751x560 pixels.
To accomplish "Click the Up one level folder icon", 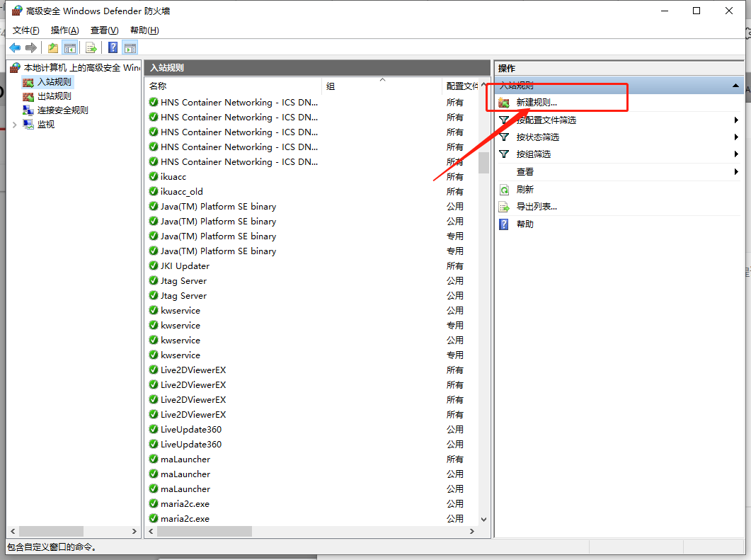I will [52, 48].
